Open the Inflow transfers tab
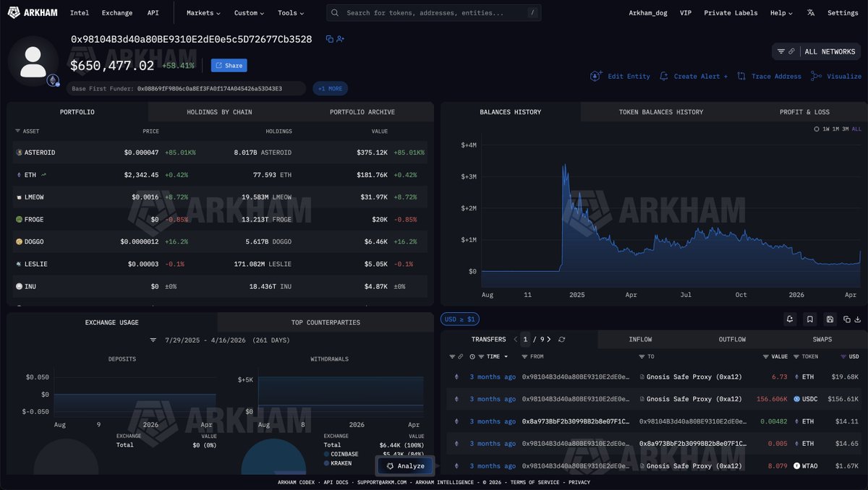This screenshot has height=490, width=868. [x=640, y=339]
